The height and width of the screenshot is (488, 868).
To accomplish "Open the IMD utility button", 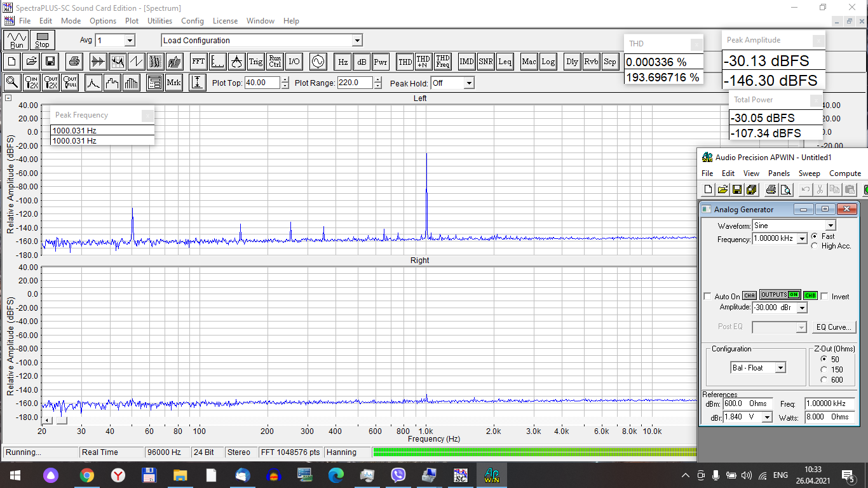I will click(467, 62).
